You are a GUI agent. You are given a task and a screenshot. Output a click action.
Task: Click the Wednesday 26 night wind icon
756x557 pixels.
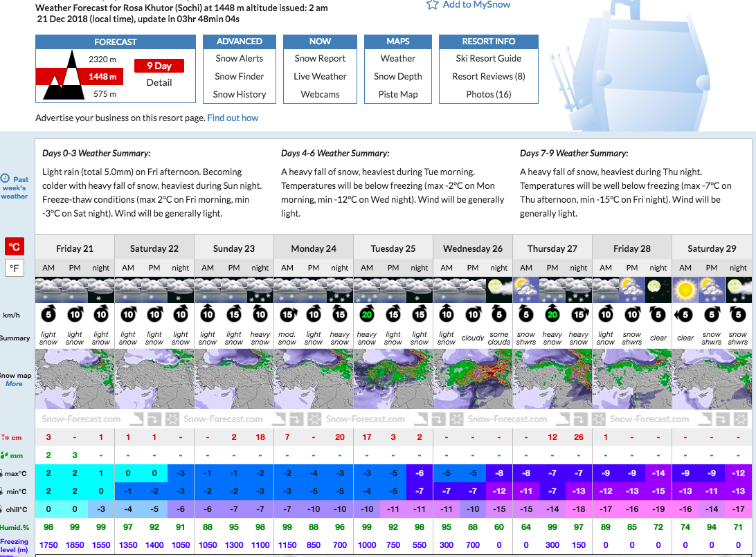point(499,315)
